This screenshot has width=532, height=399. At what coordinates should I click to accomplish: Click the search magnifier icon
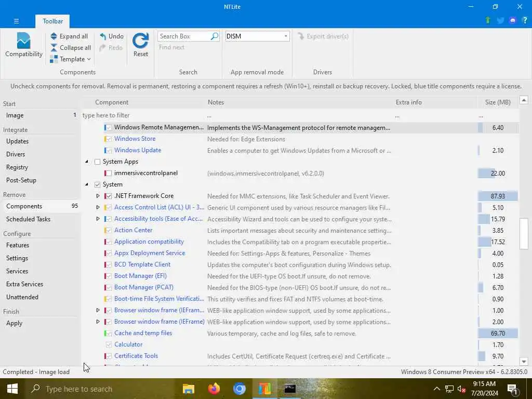[215, 36]
